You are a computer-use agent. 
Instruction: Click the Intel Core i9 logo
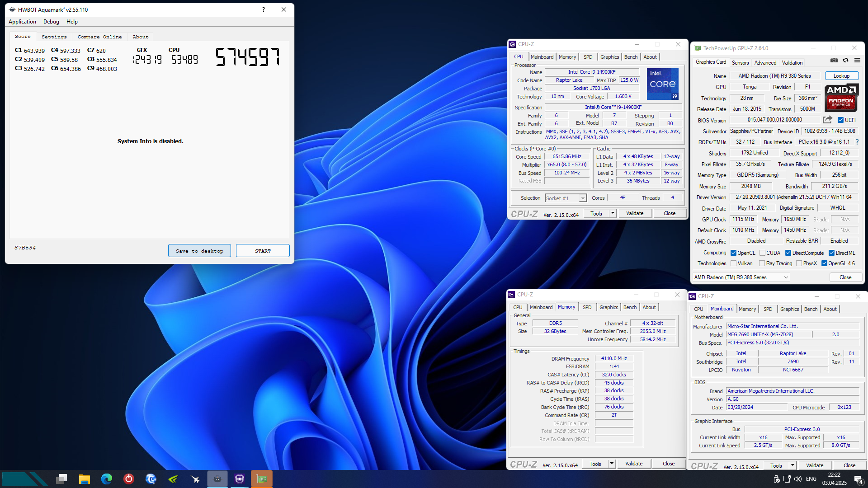tap(662, 84)
